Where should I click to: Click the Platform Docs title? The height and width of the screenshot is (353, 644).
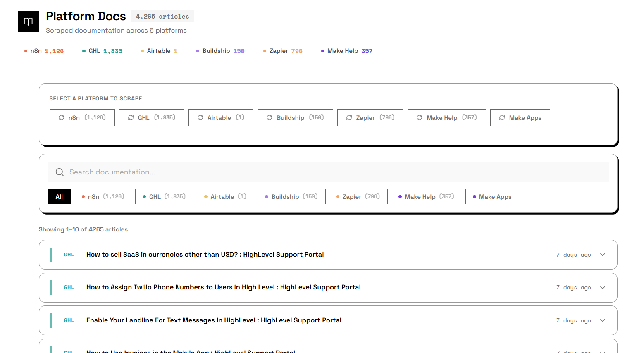(x=86, y=16)
